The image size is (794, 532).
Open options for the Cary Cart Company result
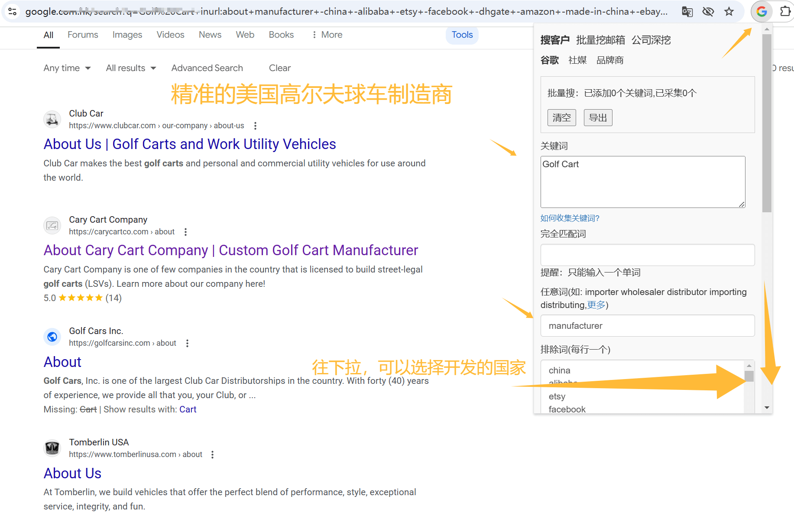coord(185,232)
